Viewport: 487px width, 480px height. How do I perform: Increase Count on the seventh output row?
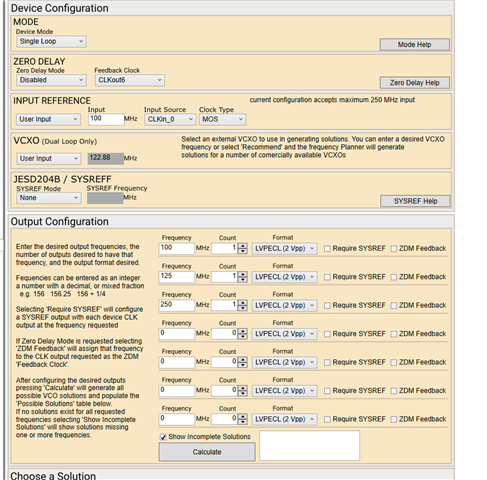click(x=243, y=417)
